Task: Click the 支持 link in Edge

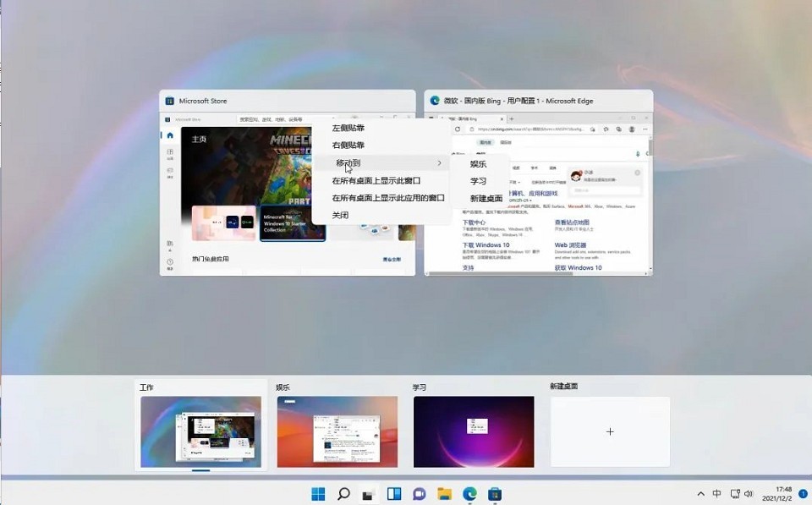Action: (x=468, y=268)
